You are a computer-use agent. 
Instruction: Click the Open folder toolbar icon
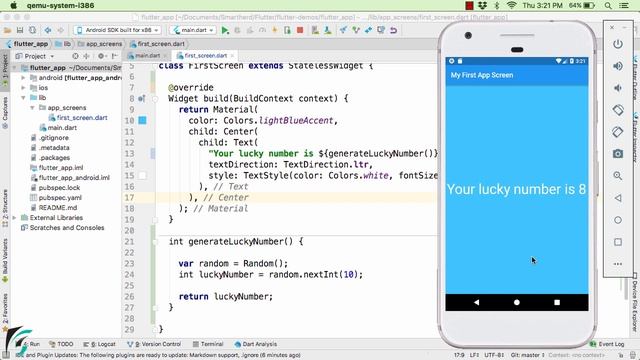pyautogui.click(x=7, y=30)
